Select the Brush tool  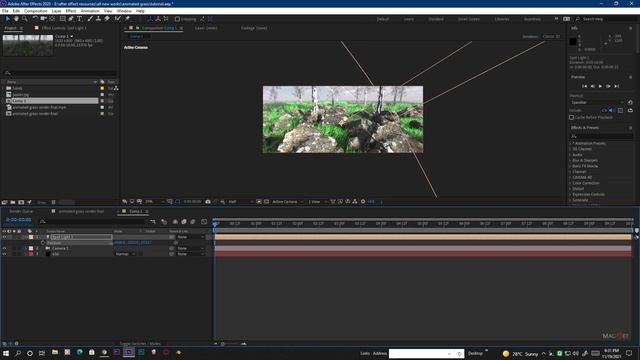(90, 19)
